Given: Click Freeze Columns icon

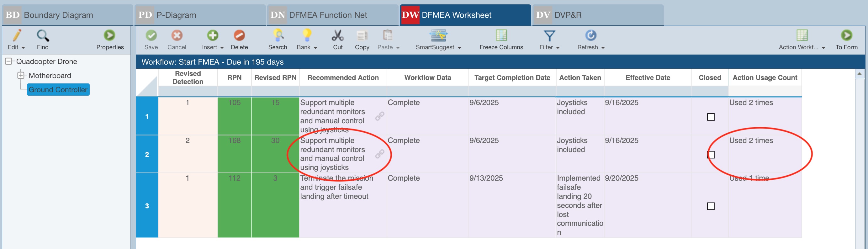Looking at the screenshot, I should coord(501,36).
